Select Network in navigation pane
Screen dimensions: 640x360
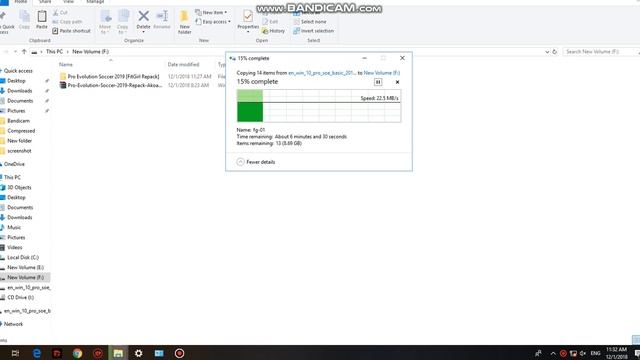tap(13, 324)
